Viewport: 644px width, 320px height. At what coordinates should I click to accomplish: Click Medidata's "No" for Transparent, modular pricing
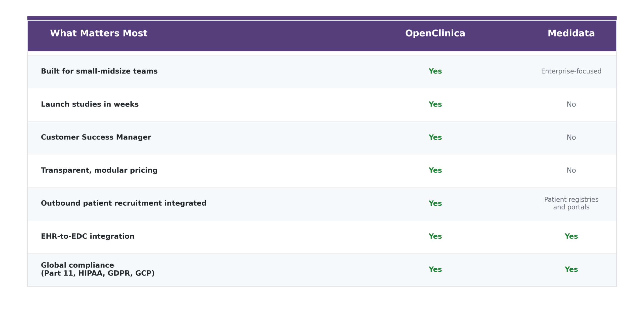point(571,170)
